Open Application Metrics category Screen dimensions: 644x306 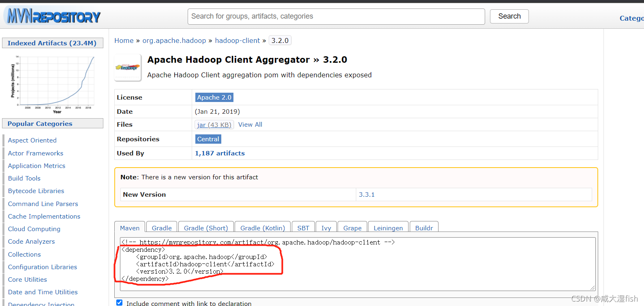(36, 166)
